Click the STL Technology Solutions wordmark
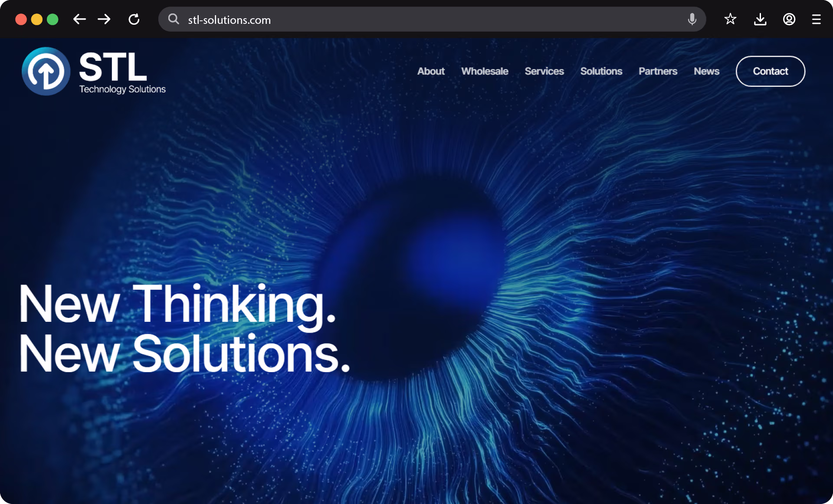833x504 pixels. click(x=122, y=72)
